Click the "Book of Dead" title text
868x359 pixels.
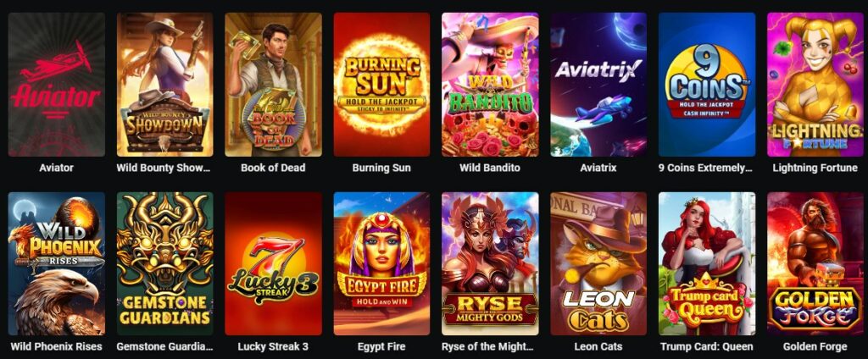click(x=273, y=168)
